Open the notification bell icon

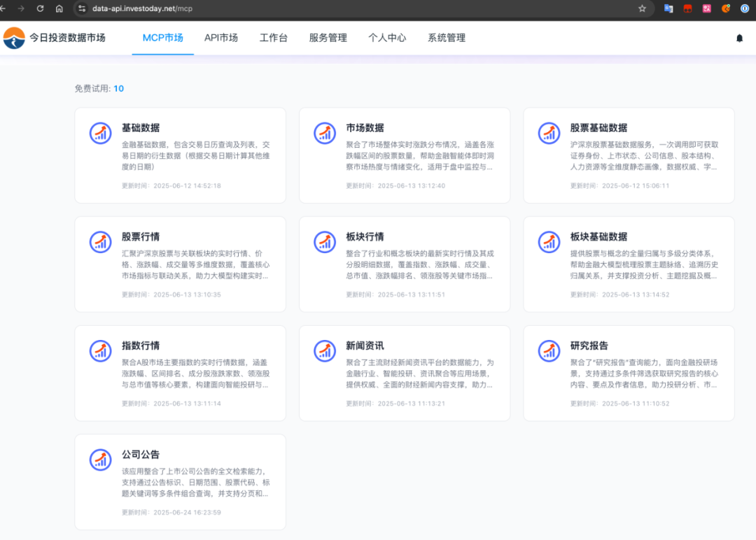click(x=739, y=38)
